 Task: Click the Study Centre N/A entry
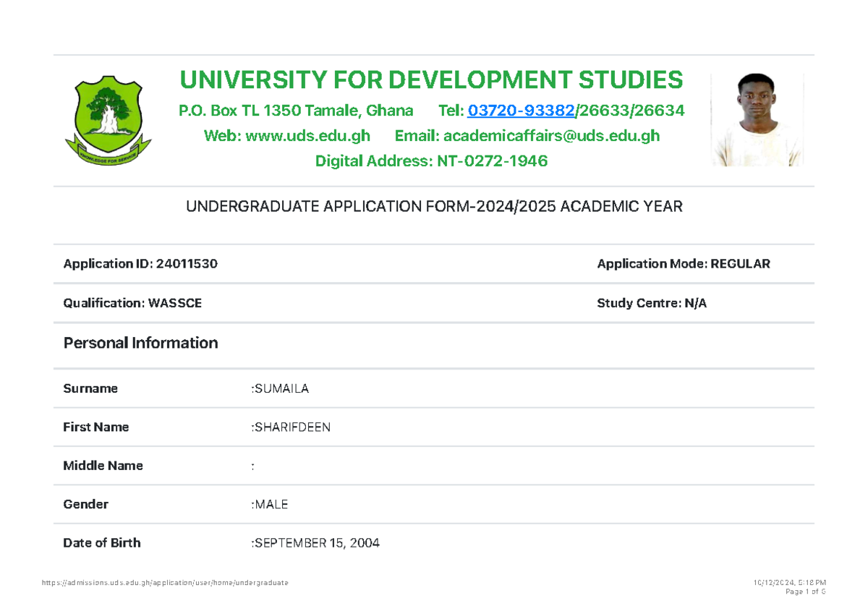coord(651,303)
